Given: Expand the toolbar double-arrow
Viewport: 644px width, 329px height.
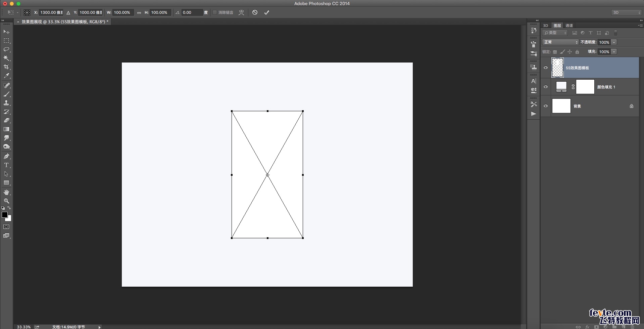Looking at the screenshot, I should (x=3, y=20).
